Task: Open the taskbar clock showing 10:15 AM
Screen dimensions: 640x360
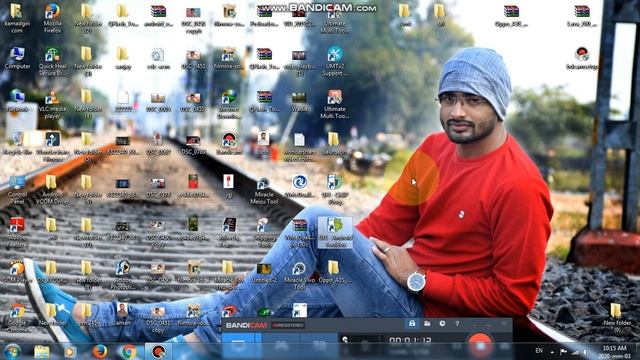Action: pyautogui.click(x=614, y=352)
